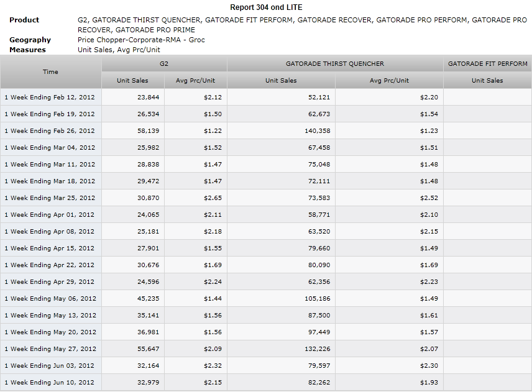Screen dimensions: 532x392
Task: Click the "1 Week Ending Apr 01, 2012" row label
Action: pyautogui.click(x=49, y=215)
